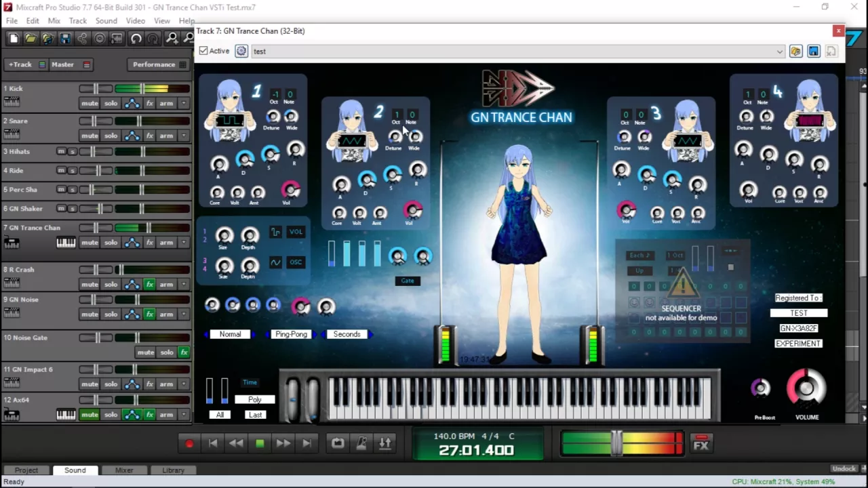Click the Master button
Viewport: 868px width, 488px height.
[x=71, y=64]
